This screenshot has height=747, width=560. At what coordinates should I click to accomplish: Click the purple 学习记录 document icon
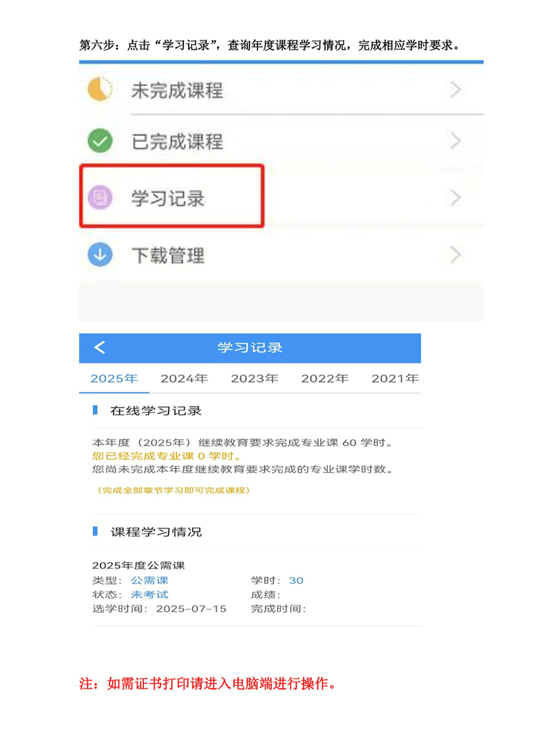tap(100, 197)
